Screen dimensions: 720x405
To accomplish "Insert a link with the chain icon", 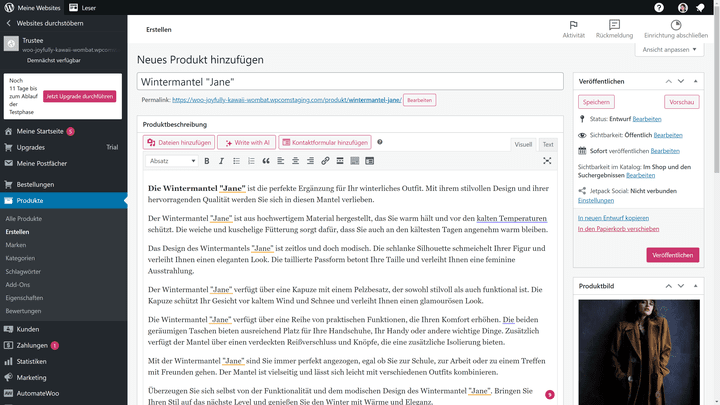I will (x=325, y=161).
